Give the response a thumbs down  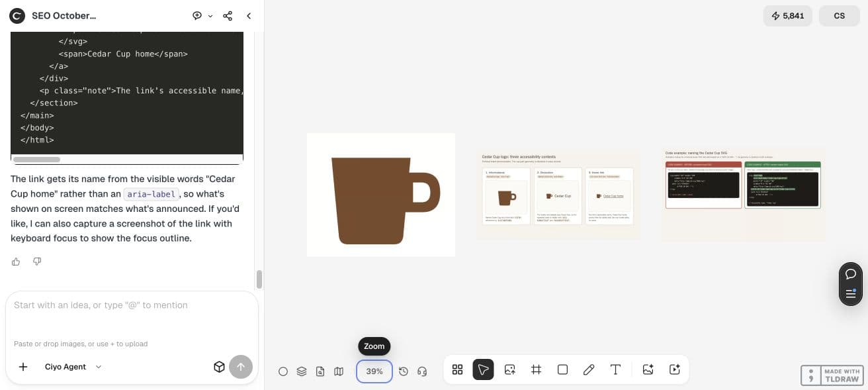[37, 262]
